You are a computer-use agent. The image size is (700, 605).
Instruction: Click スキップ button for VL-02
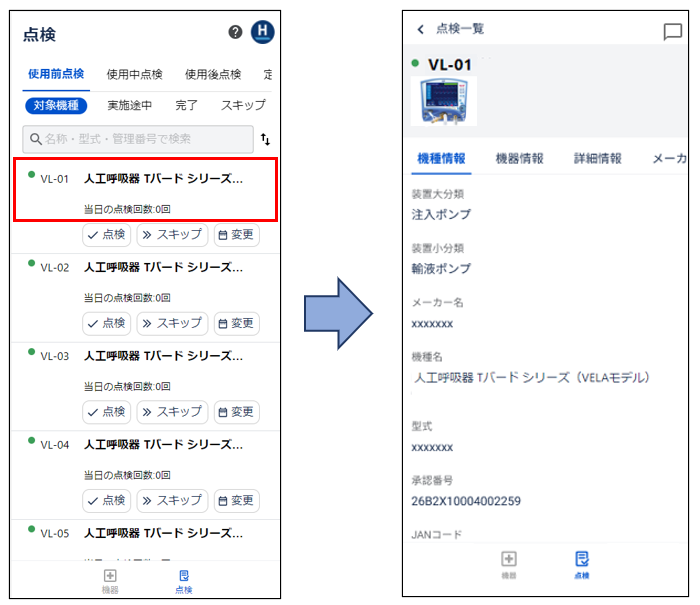pos(172,323)
